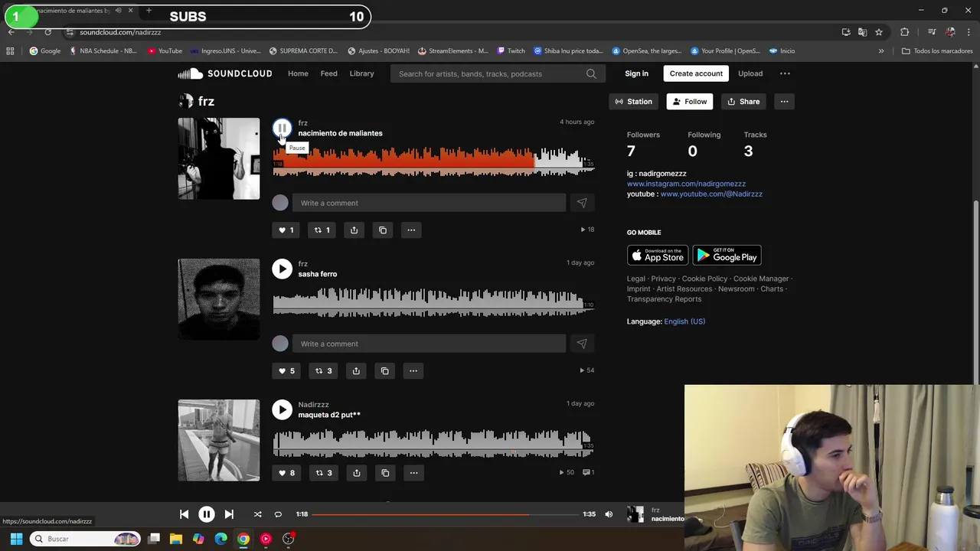Change language English (US)
Image resolution: width=980 pixels, height=551 pixels.
pos(684,321)
